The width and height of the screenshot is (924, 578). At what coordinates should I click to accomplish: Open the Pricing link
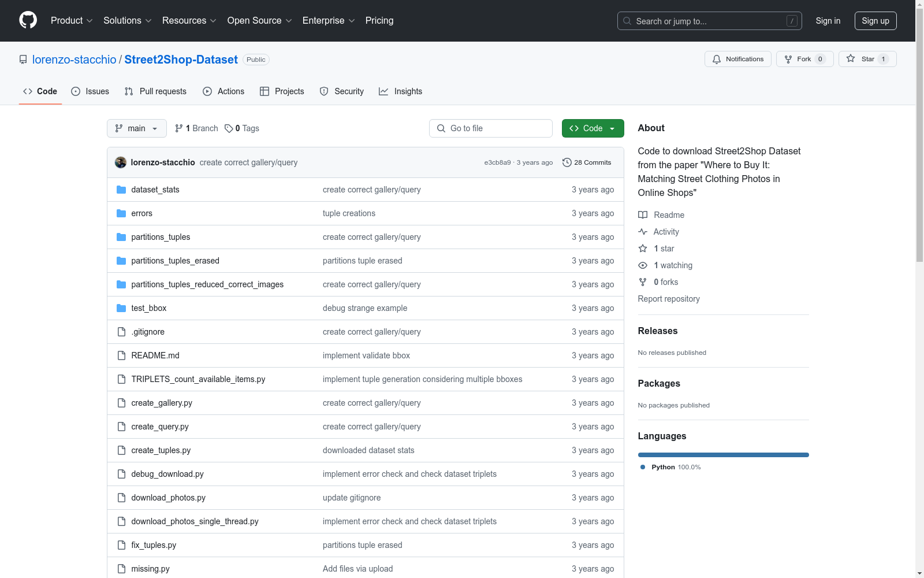point(379,20)
